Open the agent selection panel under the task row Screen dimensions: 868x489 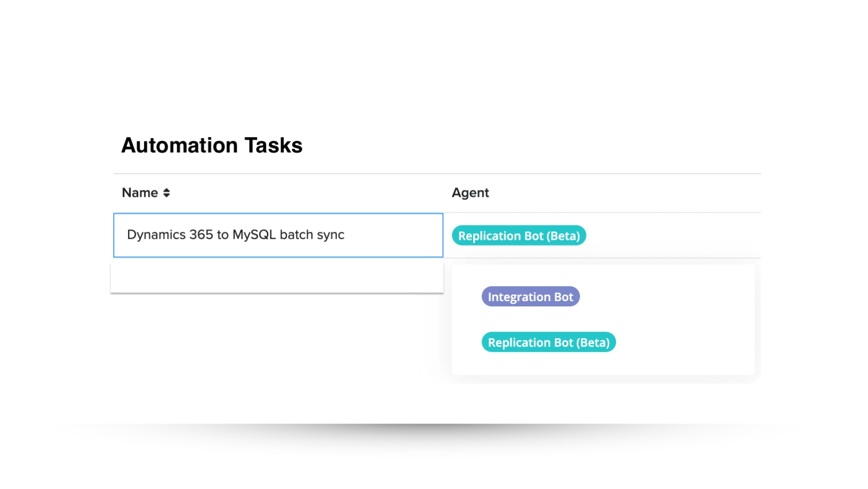(603, 318)
